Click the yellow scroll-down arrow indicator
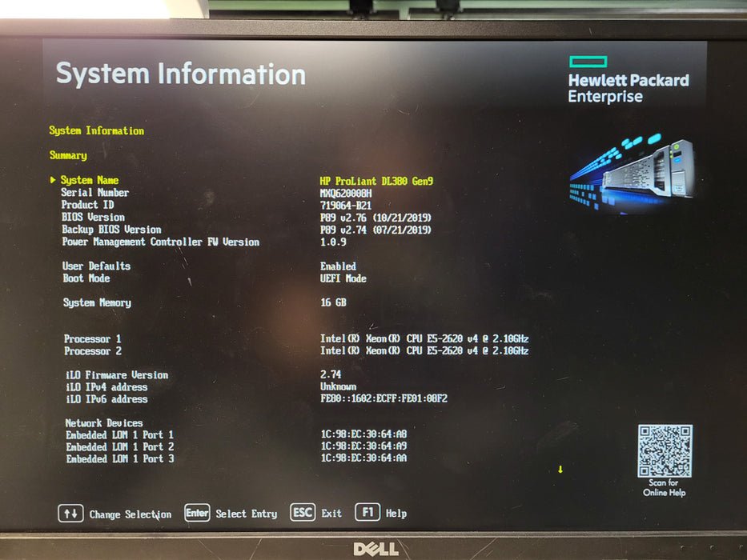This screenshot has width=747, height=560. click(x=560, y=470)
